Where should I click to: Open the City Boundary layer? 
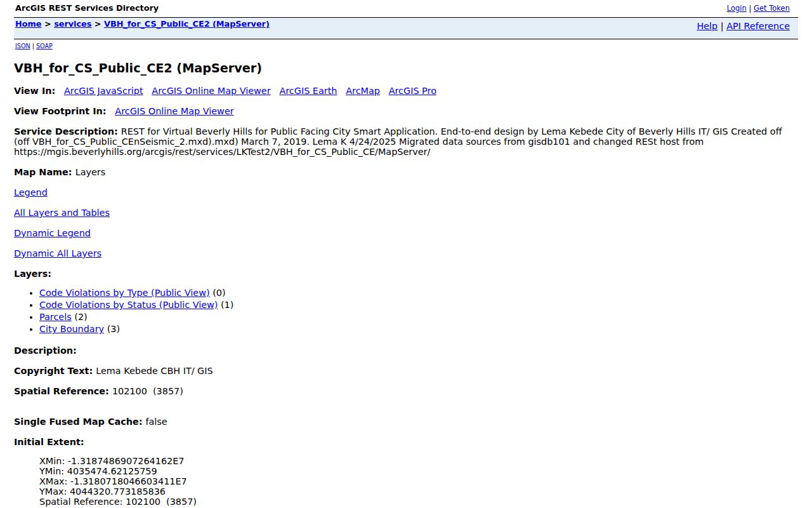pyautogui.click(x=72, y=329)
